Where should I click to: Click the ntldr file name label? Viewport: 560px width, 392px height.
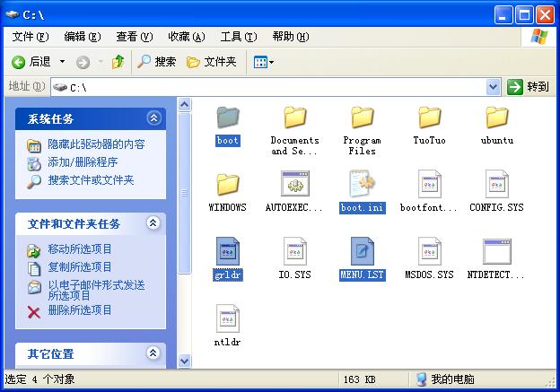[228, 342]
